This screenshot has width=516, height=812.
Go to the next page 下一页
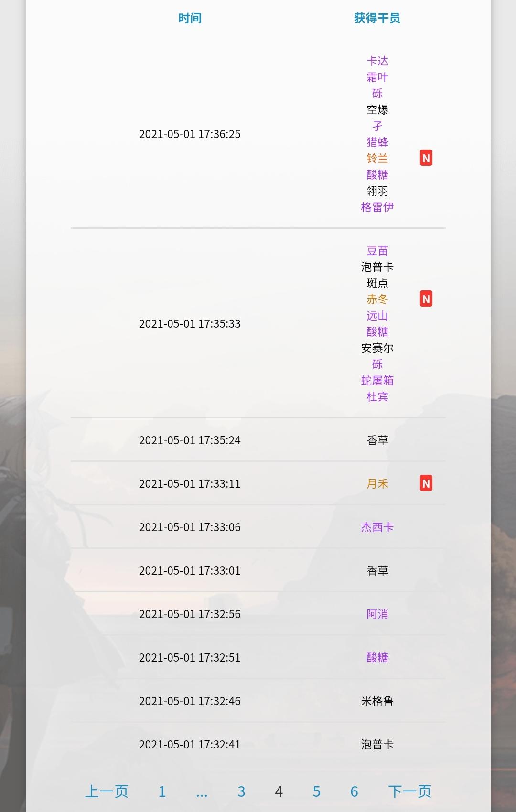[409, 791]
